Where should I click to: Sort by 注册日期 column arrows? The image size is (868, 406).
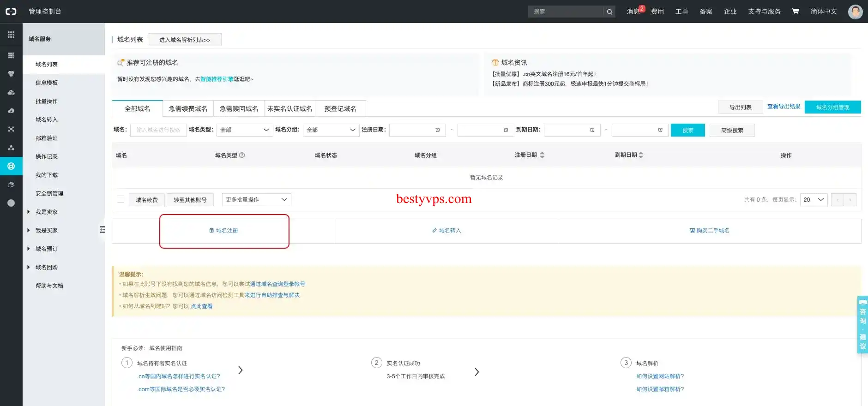(x=542, y=155)
